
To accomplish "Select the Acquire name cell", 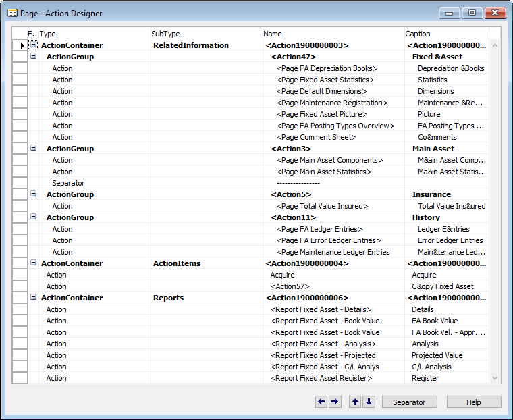I will pos(333,275).
